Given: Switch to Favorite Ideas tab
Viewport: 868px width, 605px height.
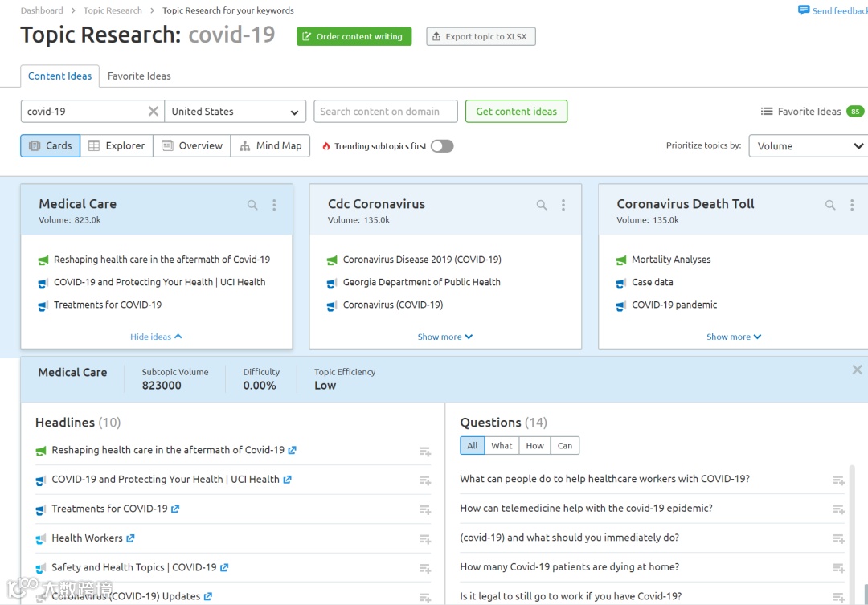Looking at the screenshot, I should [x=139, y=76].
